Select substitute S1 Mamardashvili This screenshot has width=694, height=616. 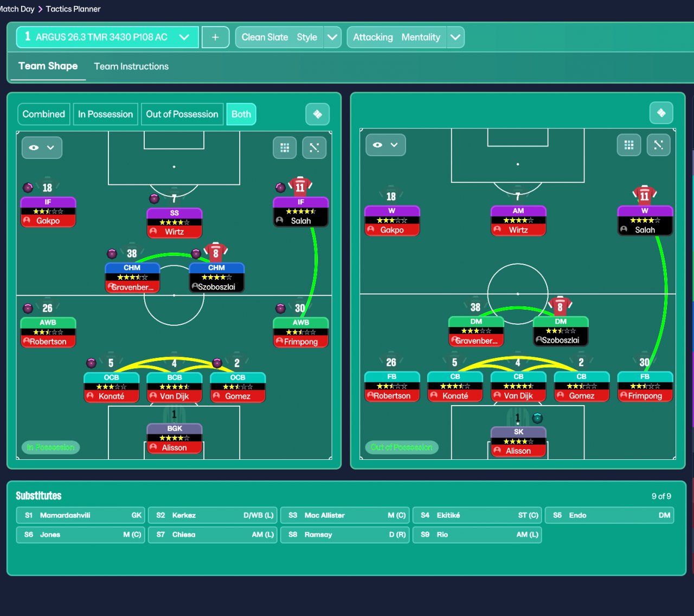(x=81, y=516)
